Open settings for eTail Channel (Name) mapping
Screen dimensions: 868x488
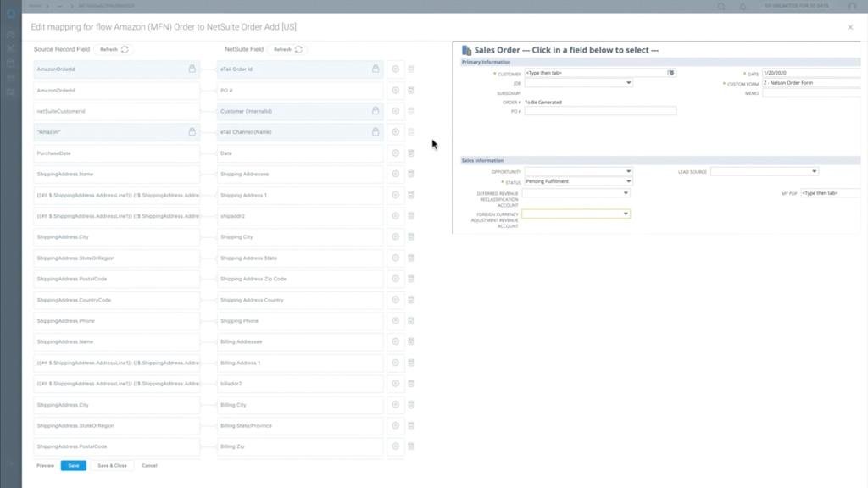point(395,132)
